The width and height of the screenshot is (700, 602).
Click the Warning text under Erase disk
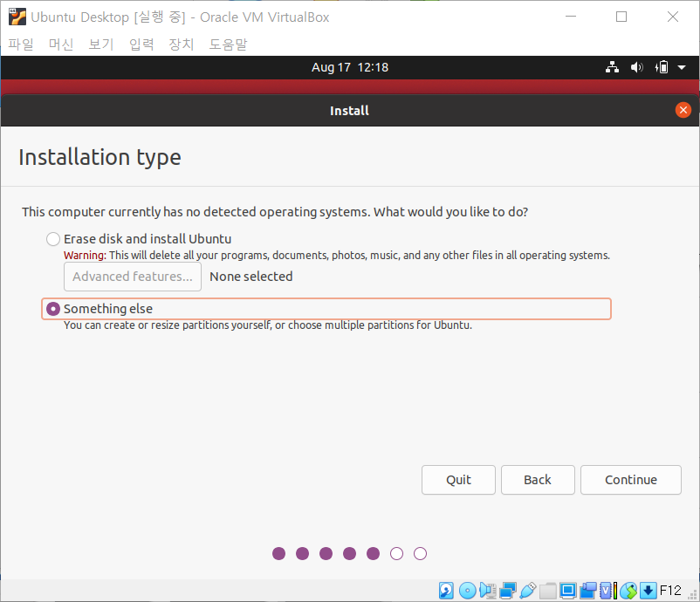tap(337, 256)
